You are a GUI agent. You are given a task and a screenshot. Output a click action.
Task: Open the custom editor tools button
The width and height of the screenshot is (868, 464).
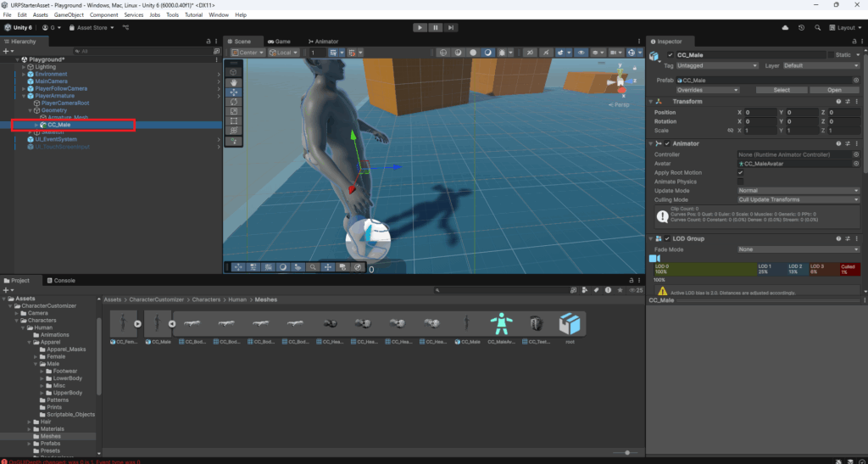234,141
